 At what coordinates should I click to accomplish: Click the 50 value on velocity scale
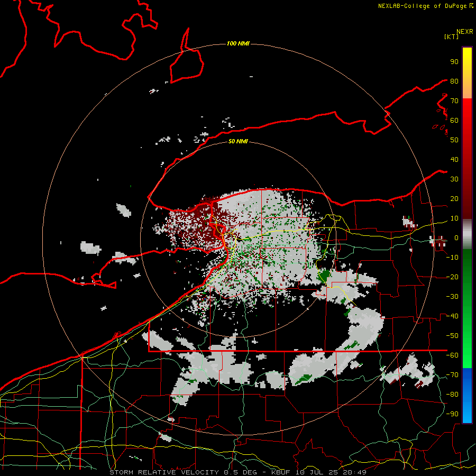[454, 140]
